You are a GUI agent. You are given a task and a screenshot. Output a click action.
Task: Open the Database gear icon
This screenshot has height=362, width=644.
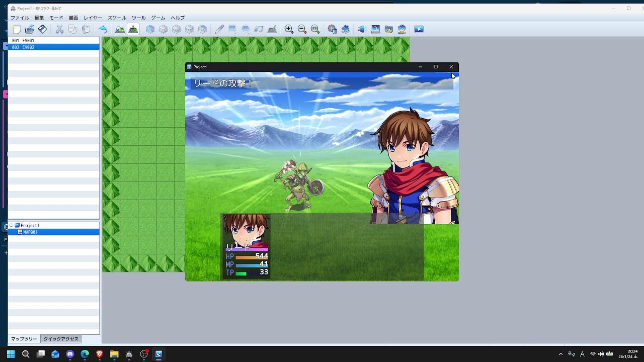point(332,29)
